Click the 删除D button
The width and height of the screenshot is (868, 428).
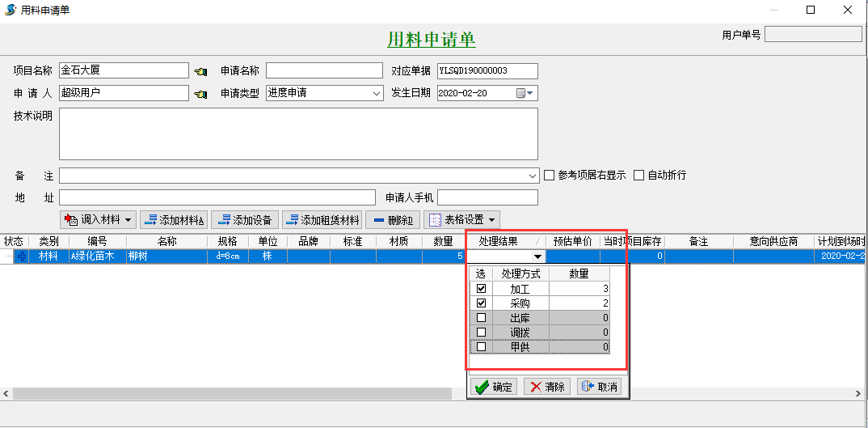pos(393,219)
